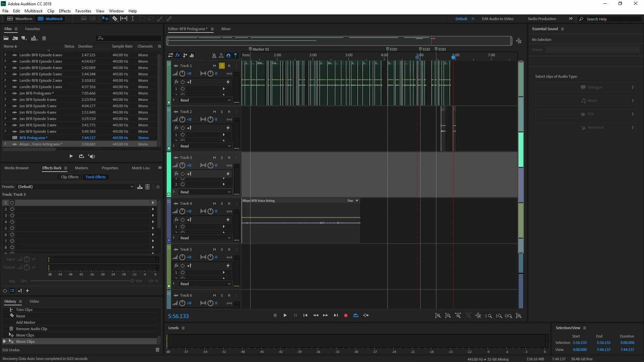This screenshot has width=644, height=362.
Task: Open the effects rack Presets dropdown
Action: click(75, 187)
